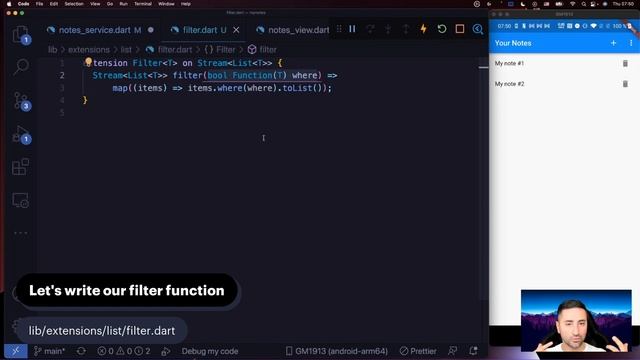Click the debug launch icon in status bar
Viewport: 640px width, 360px height.
(x=166, y=351)
